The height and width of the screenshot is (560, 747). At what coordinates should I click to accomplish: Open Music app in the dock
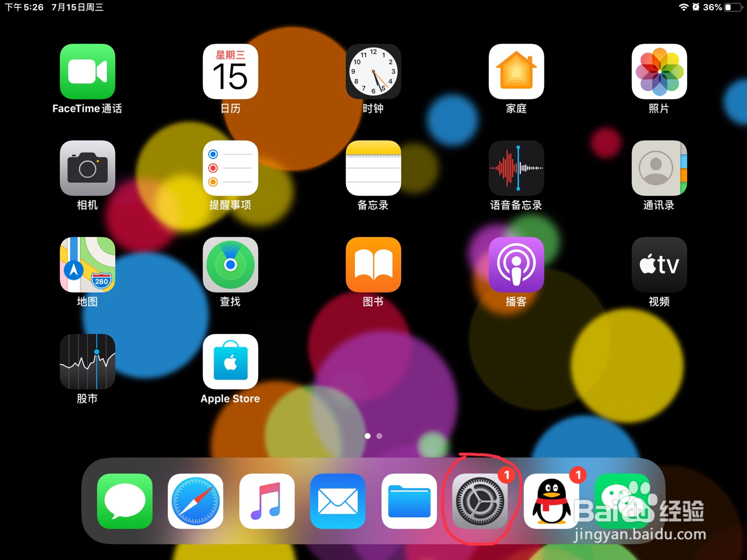[x=267, y=501]
